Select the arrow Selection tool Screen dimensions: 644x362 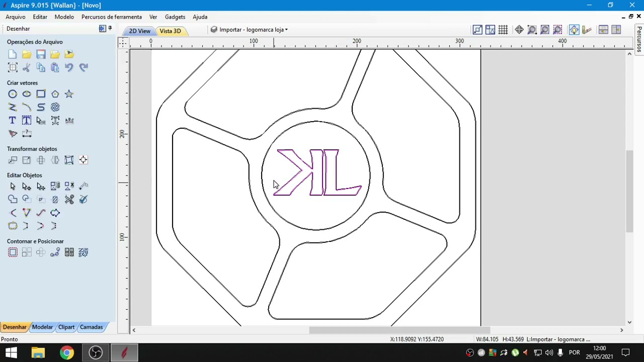(x=13, y=187)
